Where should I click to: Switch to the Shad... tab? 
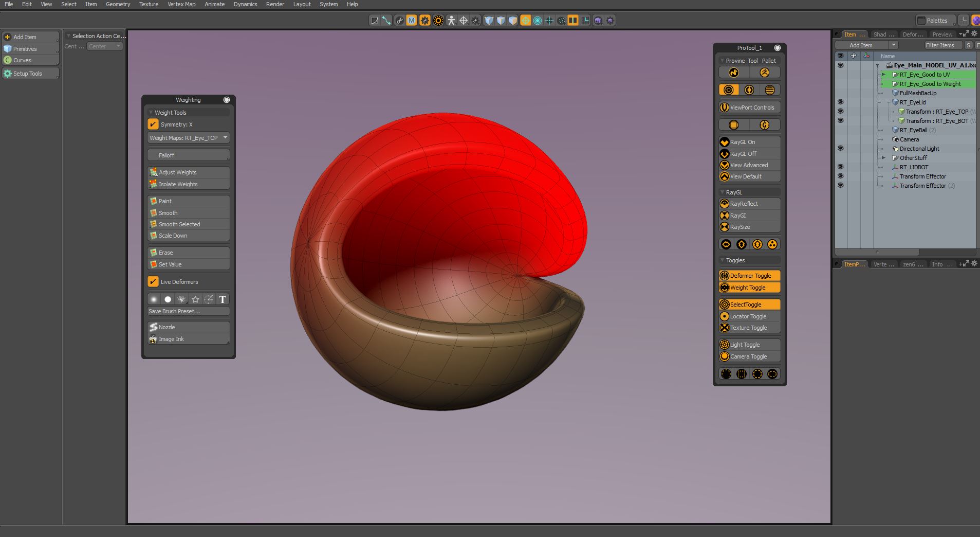[x=883, y=34]
